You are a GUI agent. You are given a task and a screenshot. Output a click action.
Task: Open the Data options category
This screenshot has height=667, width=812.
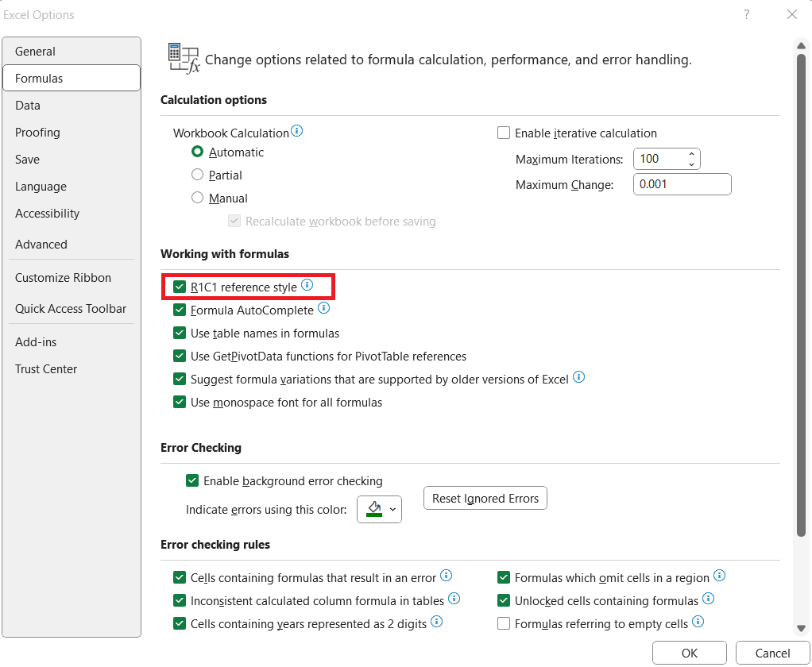[x=72, y=105]
